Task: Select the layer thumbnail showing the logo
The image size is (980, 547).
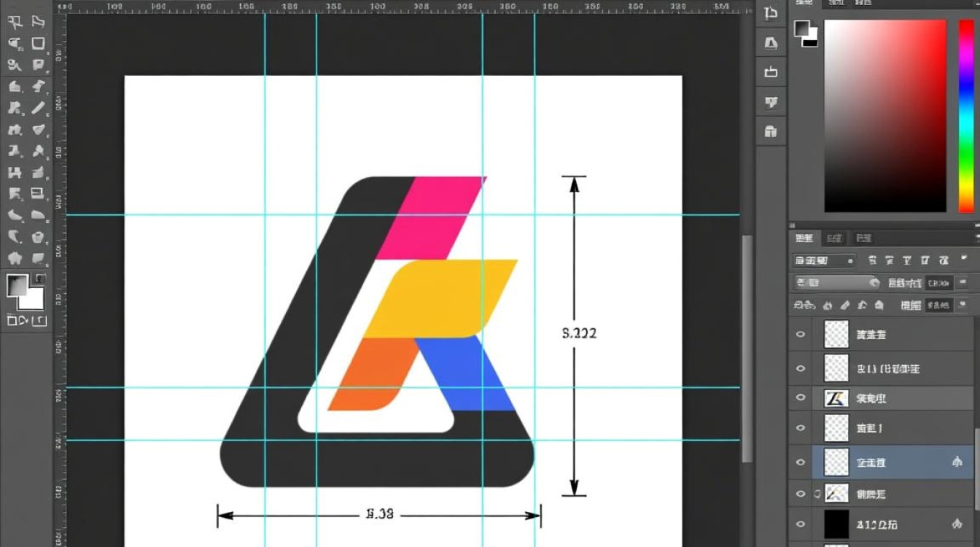Action: pos(836,397)
